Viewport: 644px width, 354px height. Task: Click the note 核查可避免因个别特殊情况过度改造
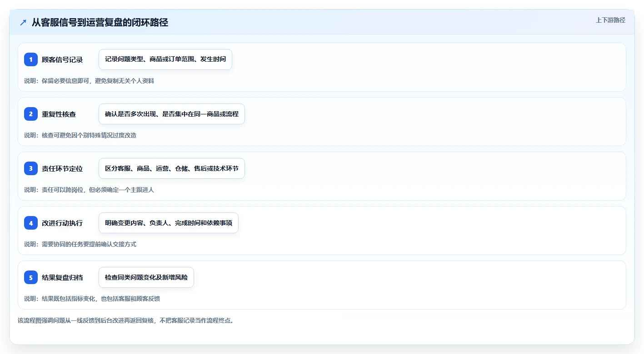point(80,135)
